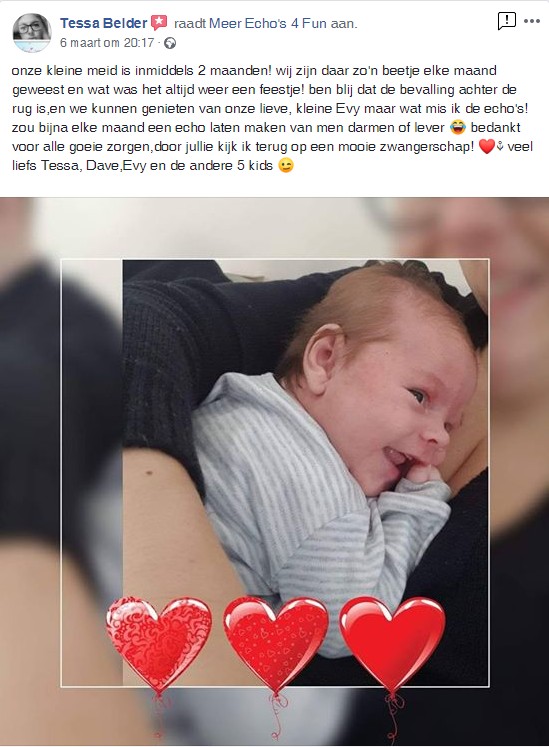Open the post timestamp 6 maart om 20:17
Screen dimensions: 549x747
coord(107,43)
